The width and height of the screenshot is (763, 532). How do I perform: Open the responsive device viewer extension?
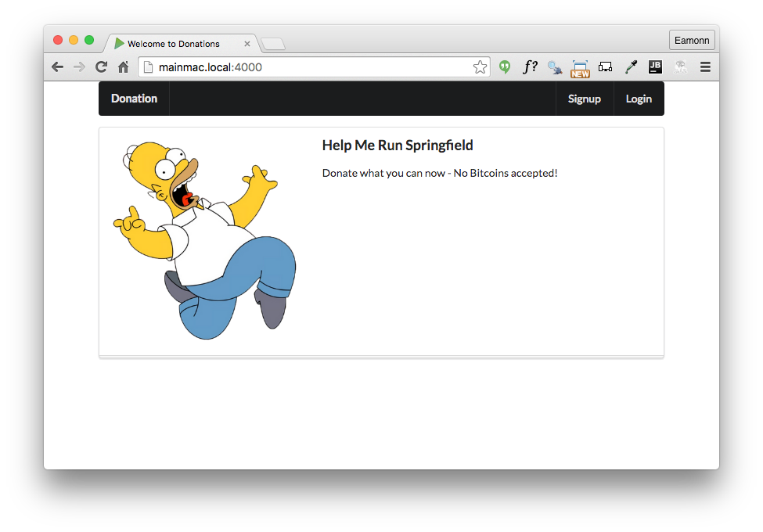[x=605, y=67]
